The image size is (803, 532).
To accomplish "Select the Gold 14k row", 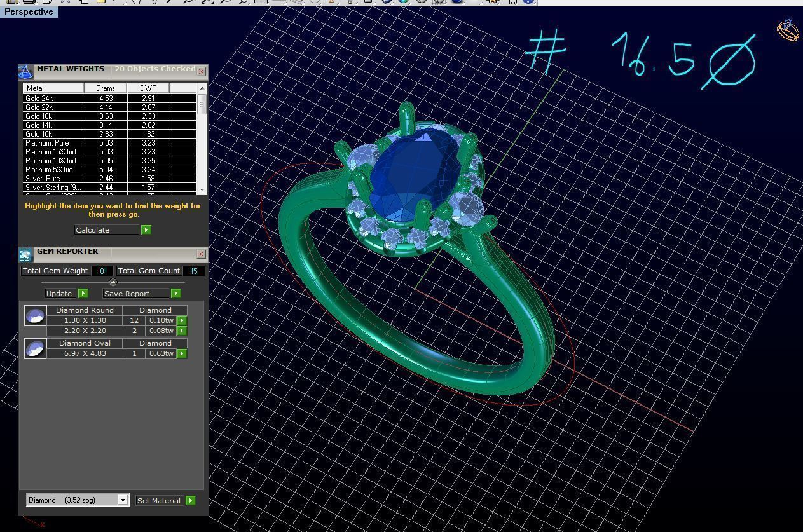I will click(110, 125).
